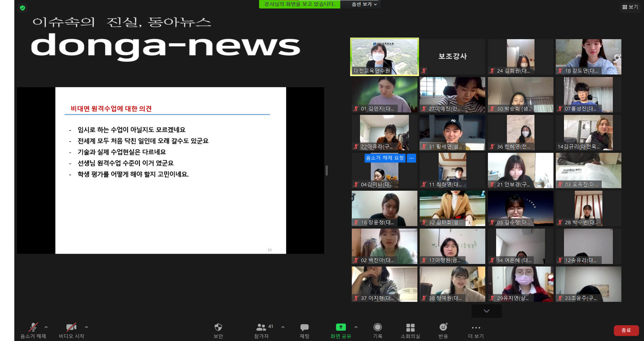
Task: Click slide line 임시로 하는 수업이 아닐지도 모르겠네요
Action: pos(131,130)
